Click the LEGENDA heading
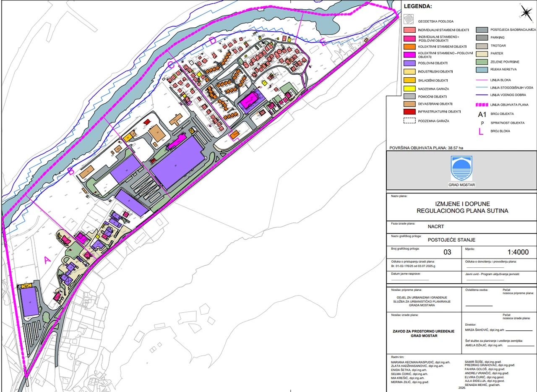The image size is (537, 392). pos(417,6)
